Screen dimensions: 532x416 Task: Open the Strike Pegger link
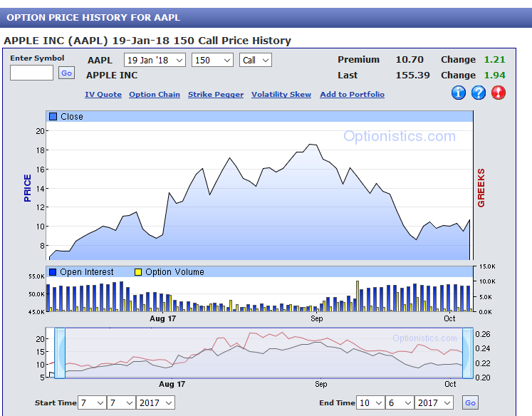[x=216, y=94]
